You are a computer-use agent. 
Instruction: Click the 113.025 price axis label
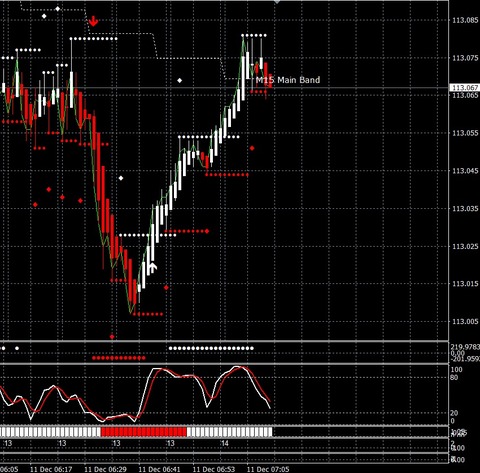pos(465,246)
